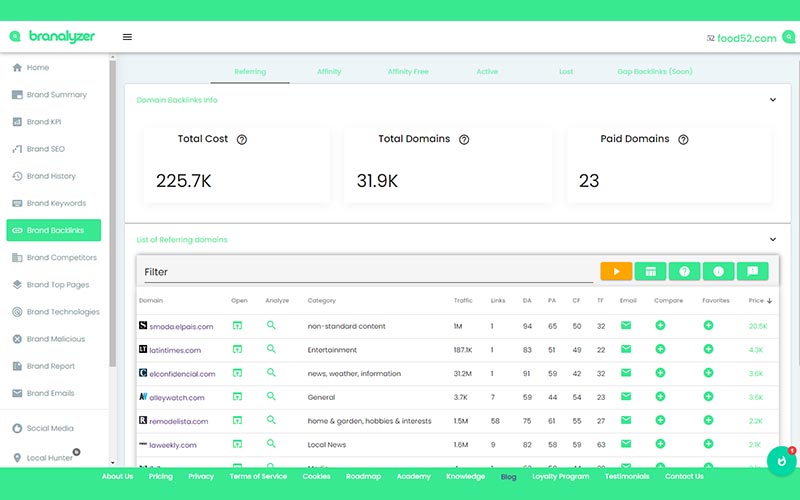Viewport: 800px width, 500px height.
Task: Open the elconfidencial.com domain link
Action: coord(182,374)
